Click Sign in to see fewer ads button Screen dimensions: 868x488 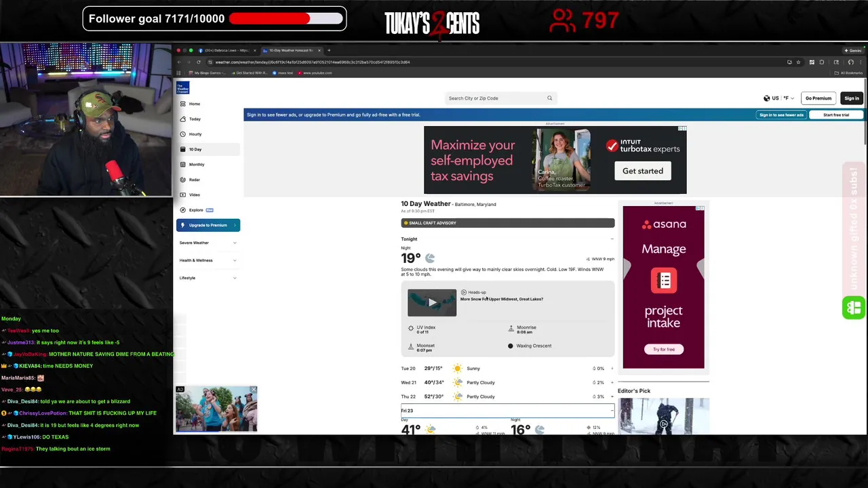pos(781,115)
